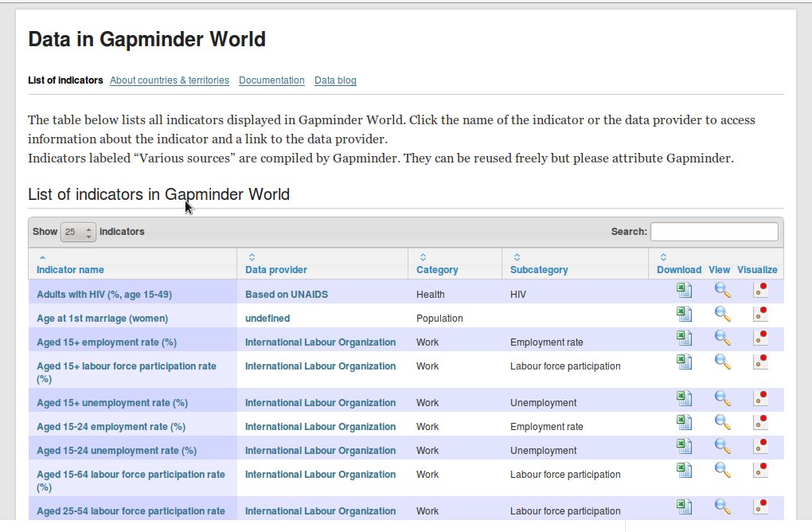
Task: Sort table by Download column
Action: [679, 269]
